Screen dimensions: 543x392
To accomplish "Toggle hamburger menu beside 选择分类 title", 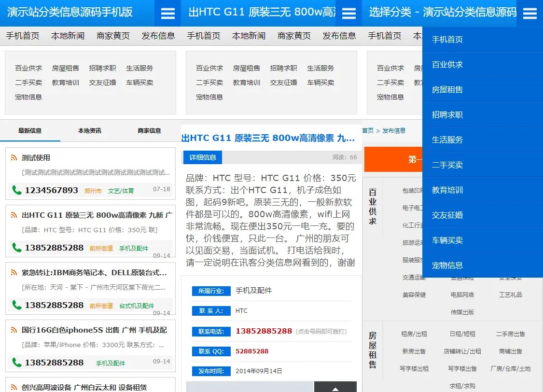I will pyautogui.click(x=530, y=13).
